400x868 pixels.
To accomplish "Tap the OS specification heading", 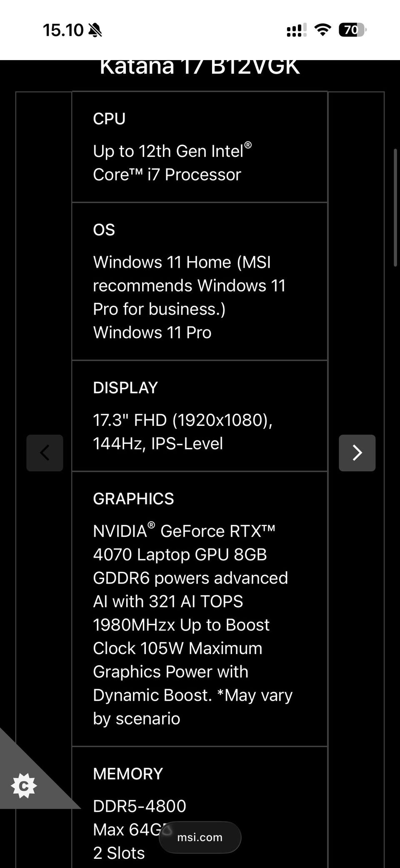I will tap(104, 230).
